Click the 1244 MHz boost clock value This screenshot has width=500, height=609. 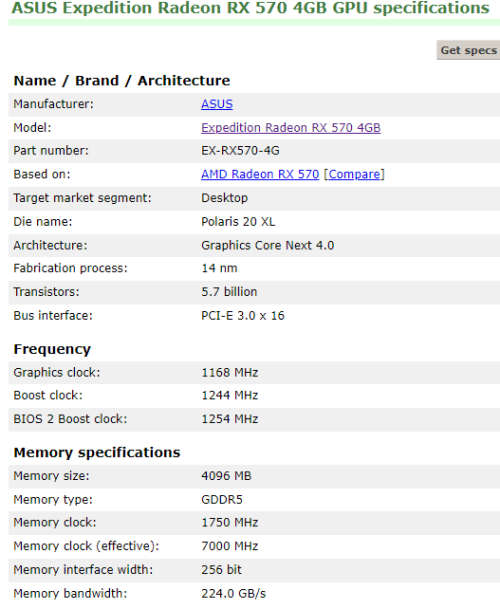coord(230,395)
